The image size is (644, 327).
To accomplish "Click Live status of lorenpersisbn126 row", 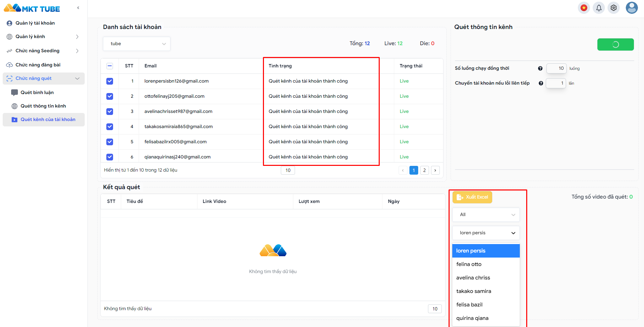I will [x=404, y=81].
